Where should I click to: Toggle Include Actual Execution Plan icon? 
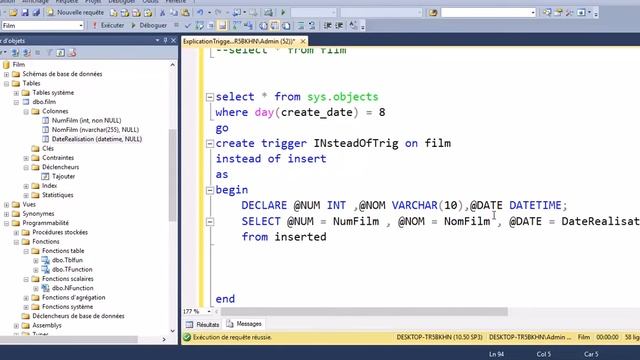pos(236,26)
